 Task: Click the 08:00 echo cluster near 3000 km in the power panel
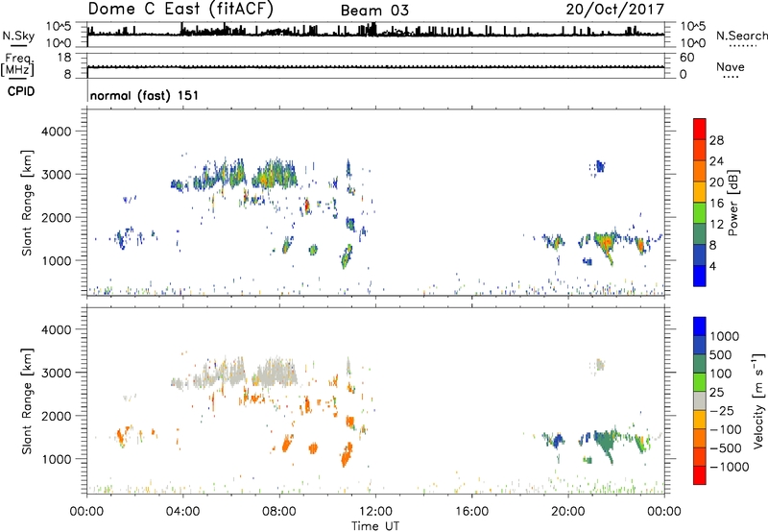[x=274, y=175]
